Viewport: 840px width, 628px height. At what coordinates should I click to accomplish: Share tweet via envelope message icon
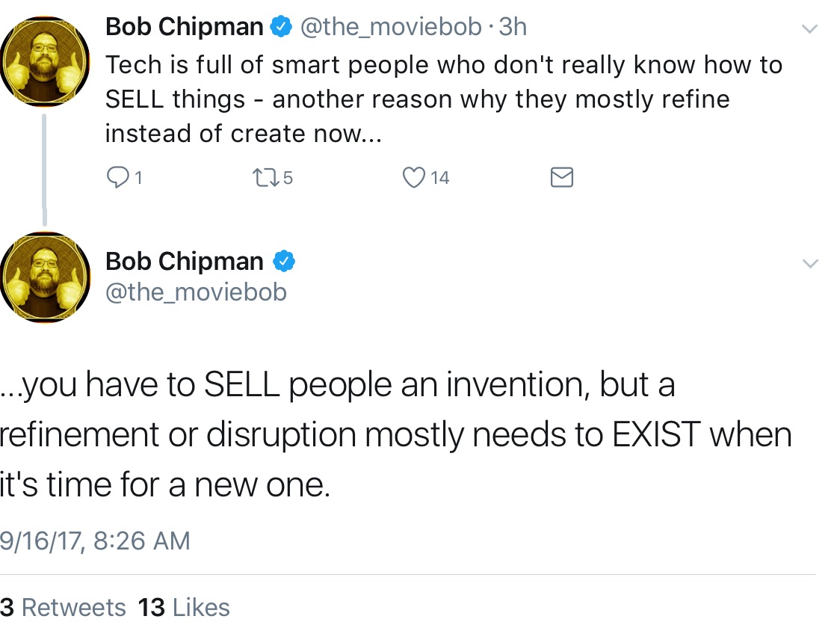[x=562, y=177]
